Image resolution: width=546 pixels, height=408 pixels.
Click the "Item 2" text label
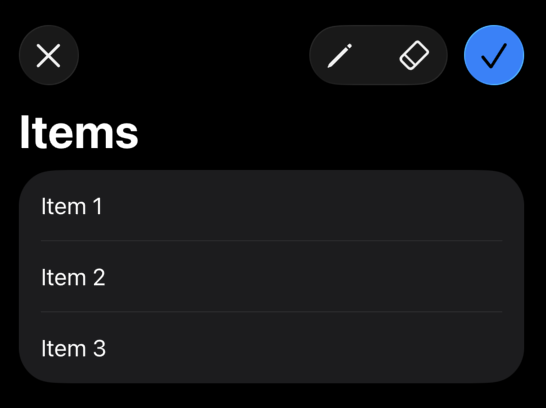73,277
